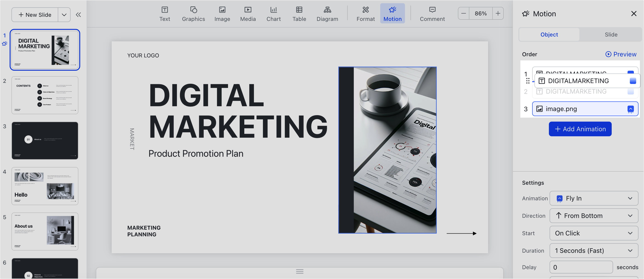Click the Fly In icon on image.png row
This screenshot has width=644, height=279.
pyautogui.click(x=630, y=109)
